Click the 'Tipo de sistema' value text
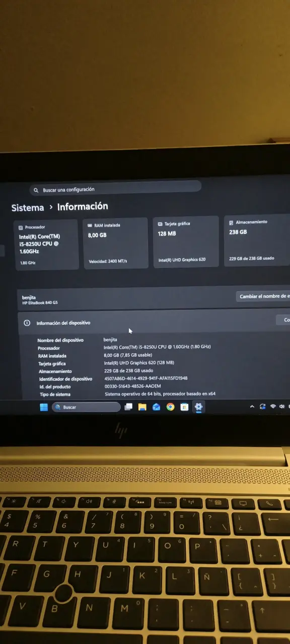290x644 pixels. coord(160,394)
